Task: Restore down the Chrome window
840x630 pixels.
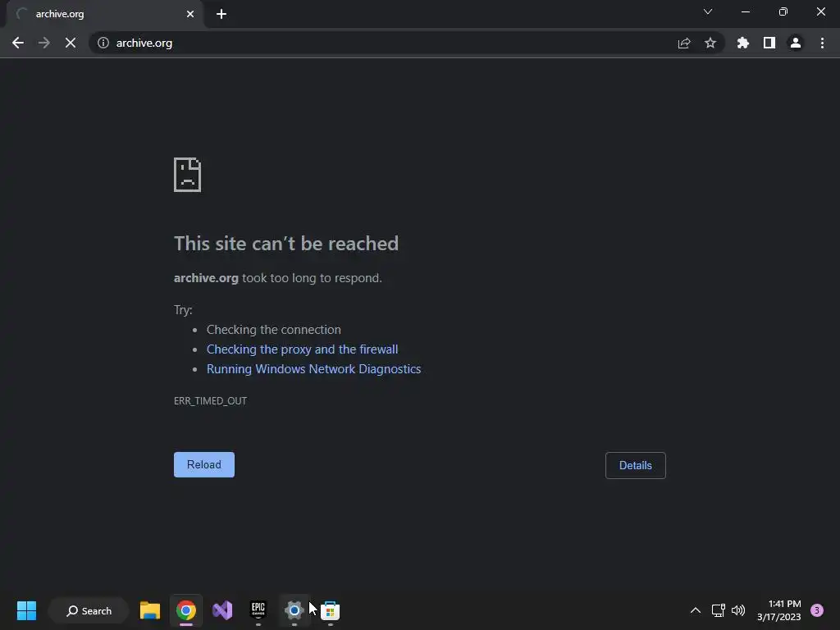Action: click(x=783, y=11)
